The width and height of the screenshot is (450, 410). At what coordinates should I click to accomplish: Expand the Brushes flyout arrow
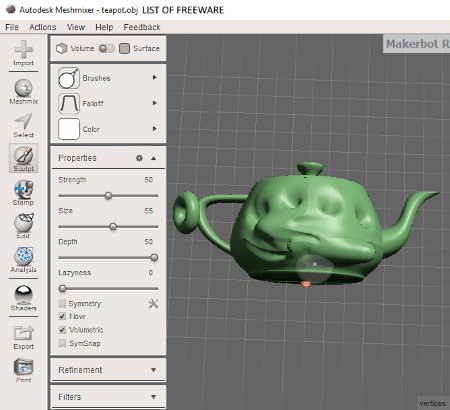[x=154, y=78]
